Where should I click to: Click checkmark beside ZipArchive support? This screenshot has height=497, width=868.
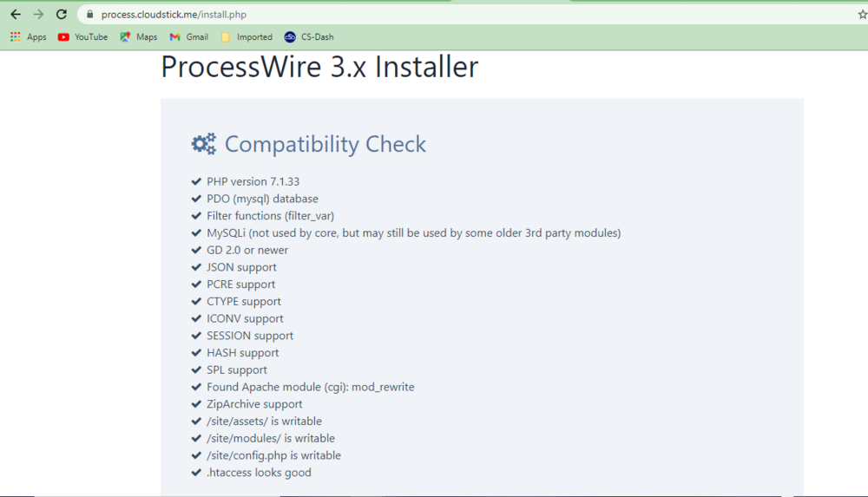tap(196, 404)
